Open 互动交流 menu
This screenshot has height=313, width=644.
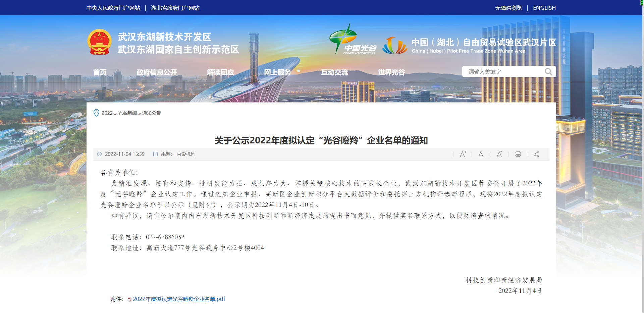click(334, 72)
